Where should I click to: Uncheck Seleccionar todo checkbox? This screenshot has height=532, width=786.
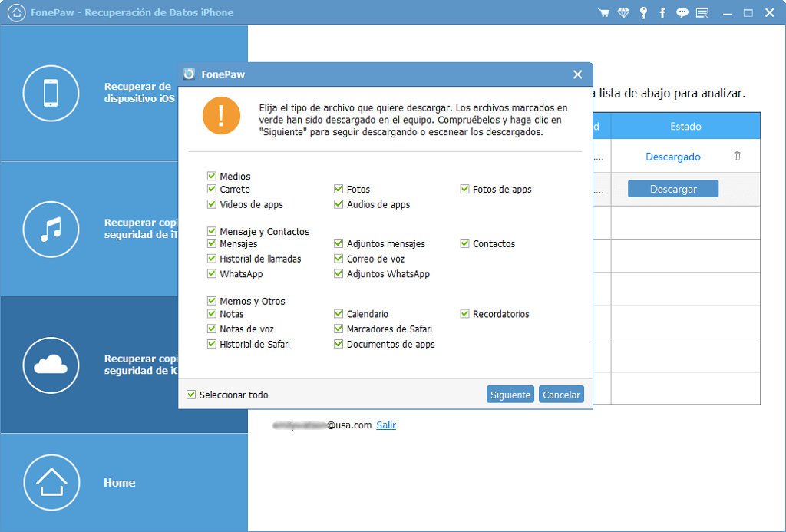click(191, 395)
